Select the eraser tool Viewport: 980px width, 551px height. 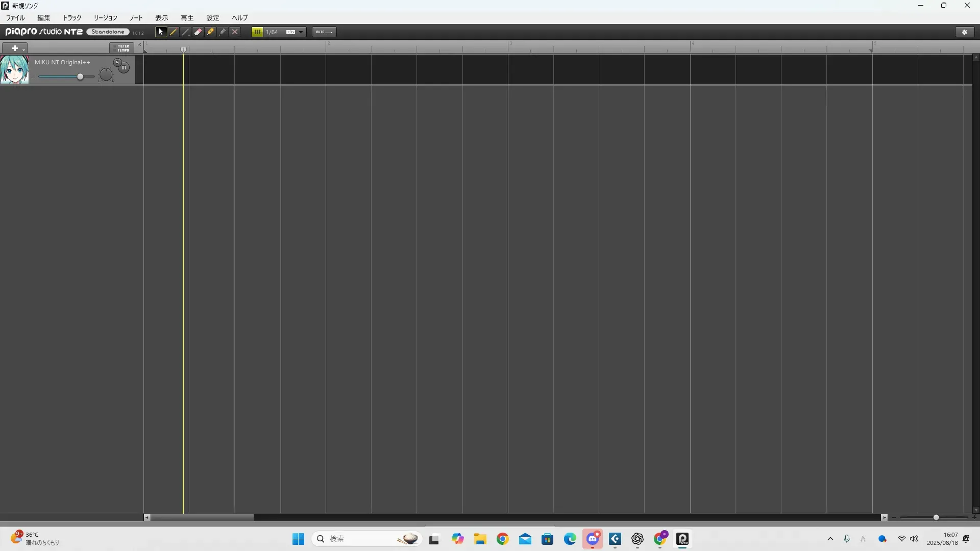point(198,32)
